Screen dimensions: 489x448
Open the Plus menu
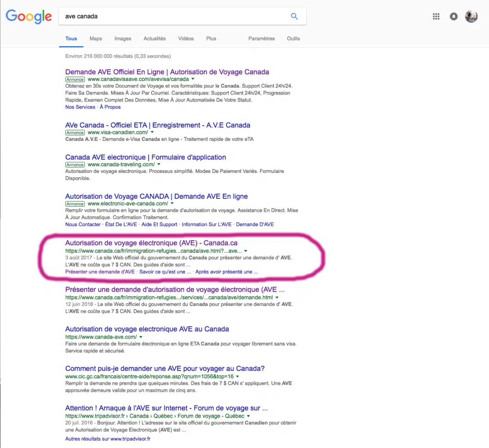[x=211, y=39]
